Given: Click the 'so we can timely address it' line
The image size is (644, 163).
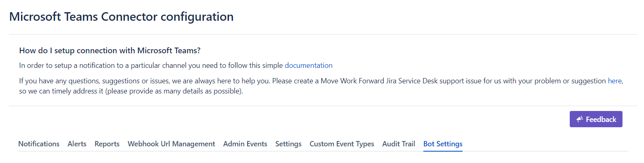Looking at the screenshot, I should click(x=131, y=91).
